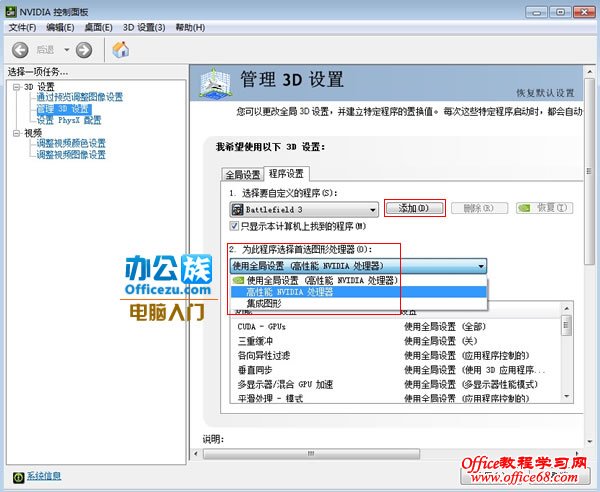The width and height of the screenshot is (600, 492).
Task: Open the 帮助(H) menu
Action: click(x=190, y=28)
